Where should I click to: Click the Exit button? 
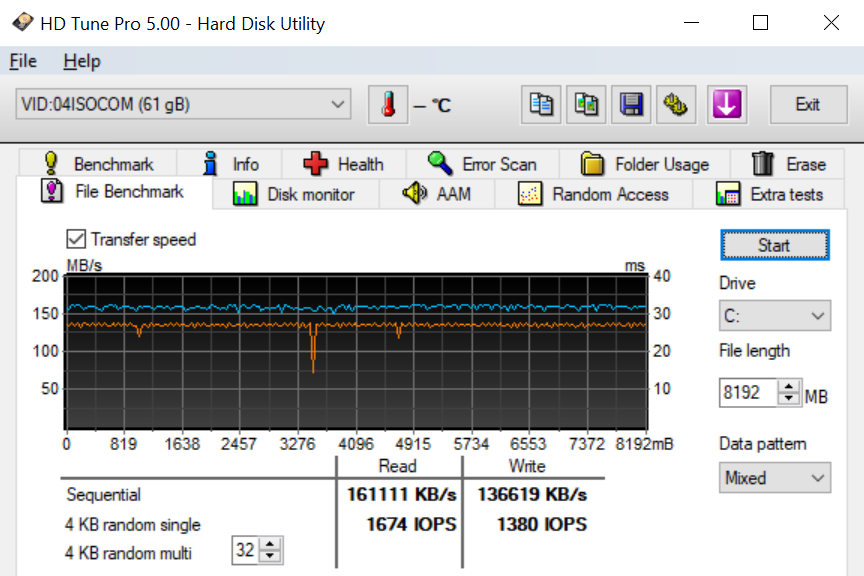tap(808, 104)
